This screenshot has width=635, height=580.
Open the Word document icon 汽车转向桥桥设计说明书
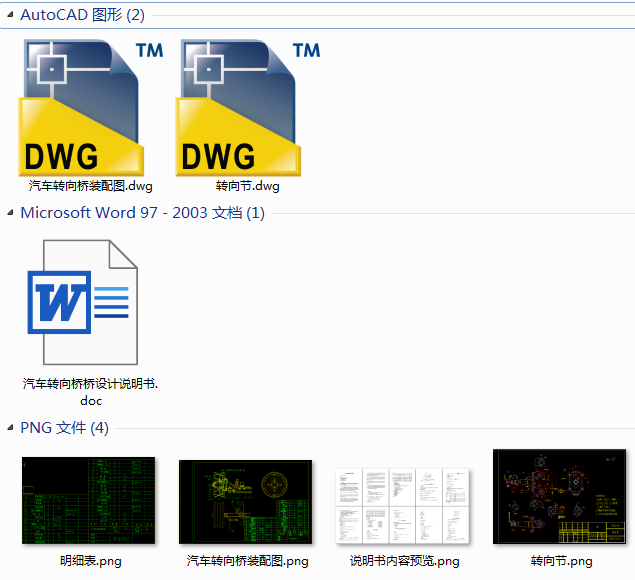(83, 302)
